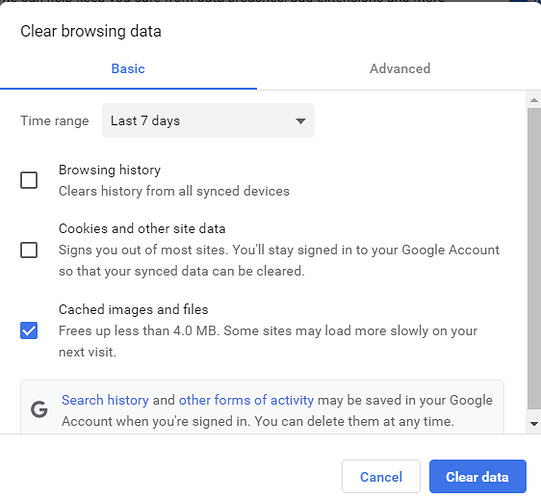Screen dimensions: 541x500
Task: Switch to the Advanced tab
Action: click(x=400, y=69)
